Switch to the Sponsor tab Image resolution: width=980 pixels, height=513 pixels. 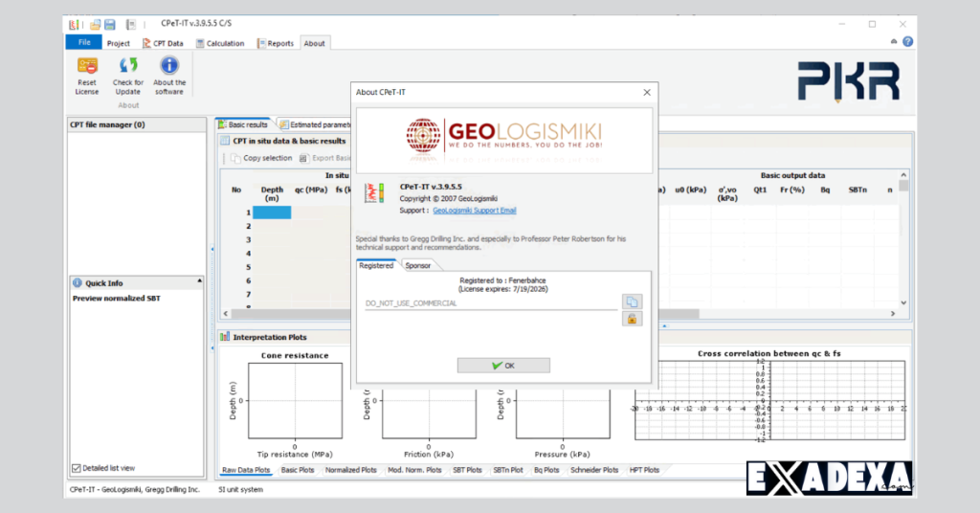pos(417,265)
